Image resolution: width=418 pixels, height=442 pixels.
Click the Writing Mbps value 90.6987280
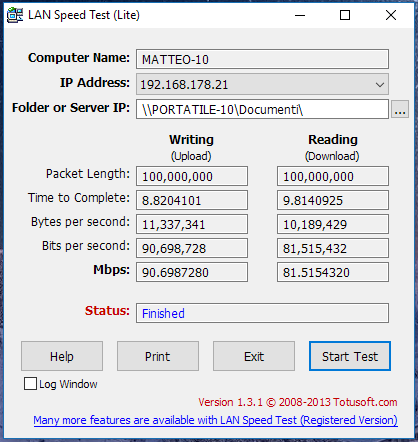coord(192,272)
